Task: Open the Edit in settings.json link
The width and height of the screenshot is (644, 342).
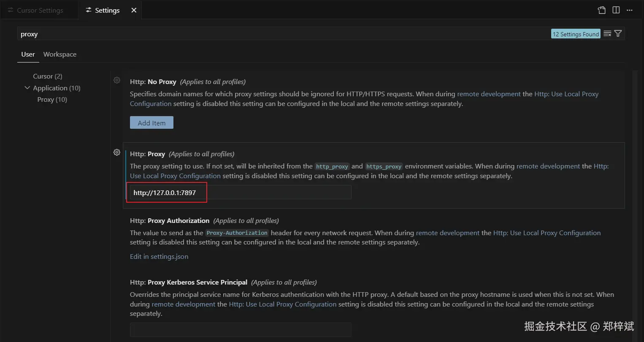Action: click(x=159, y=257)
